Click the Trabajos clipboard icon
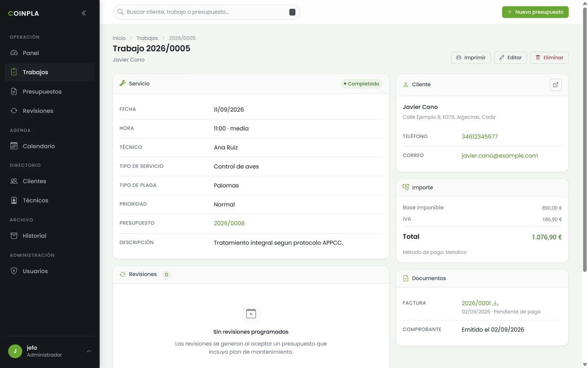Viewport: 588px width, 368px height. coord(14,72)
